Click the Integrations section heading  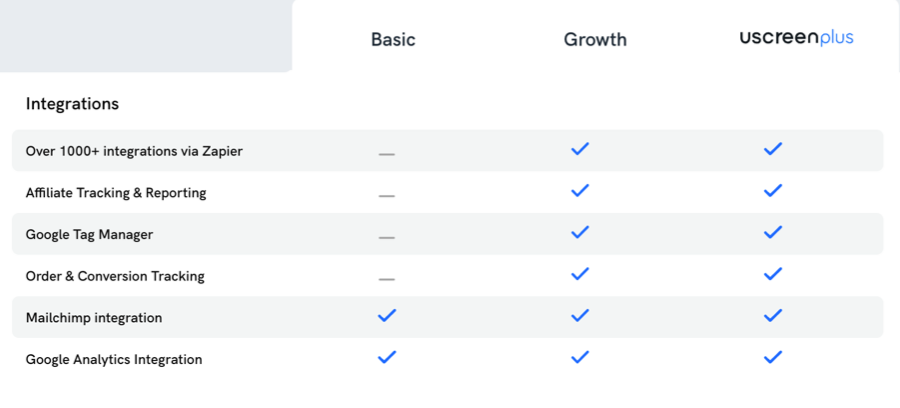coord(72,104)
